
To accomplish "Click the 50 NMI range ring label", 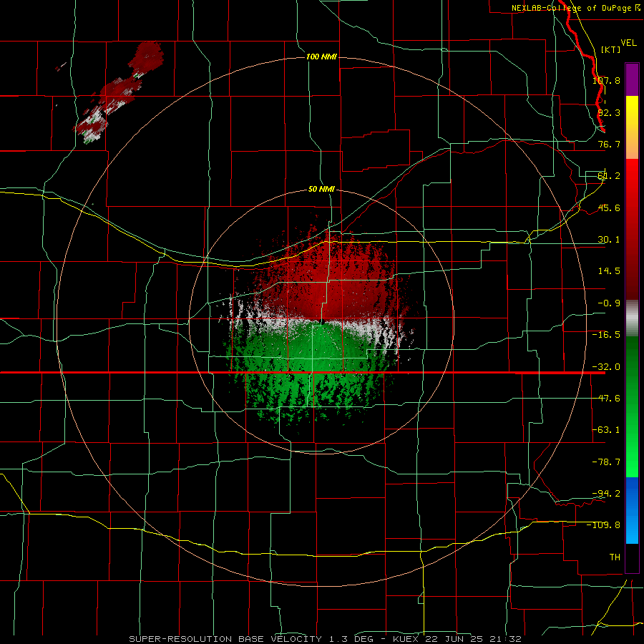I will 321,190.
